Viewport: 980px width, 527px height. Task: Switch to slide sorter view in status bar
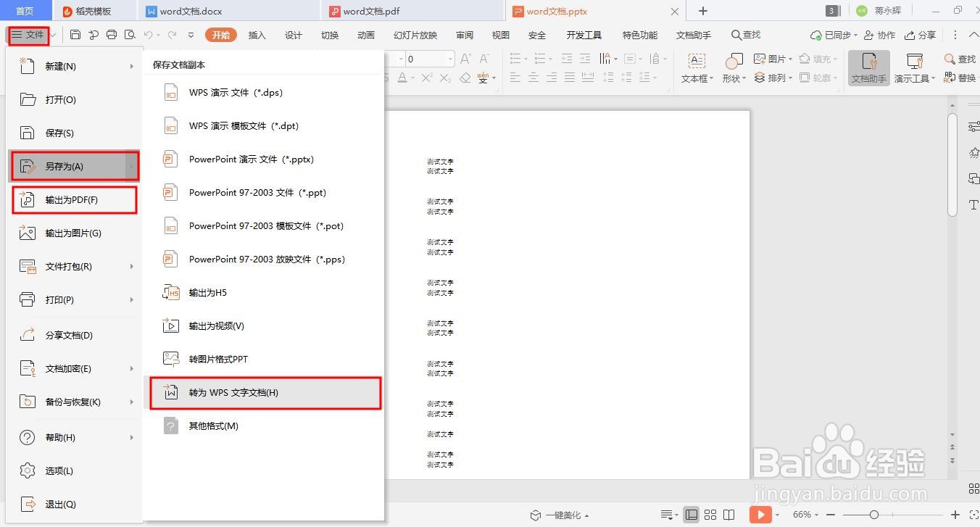[x=710, y=515]
